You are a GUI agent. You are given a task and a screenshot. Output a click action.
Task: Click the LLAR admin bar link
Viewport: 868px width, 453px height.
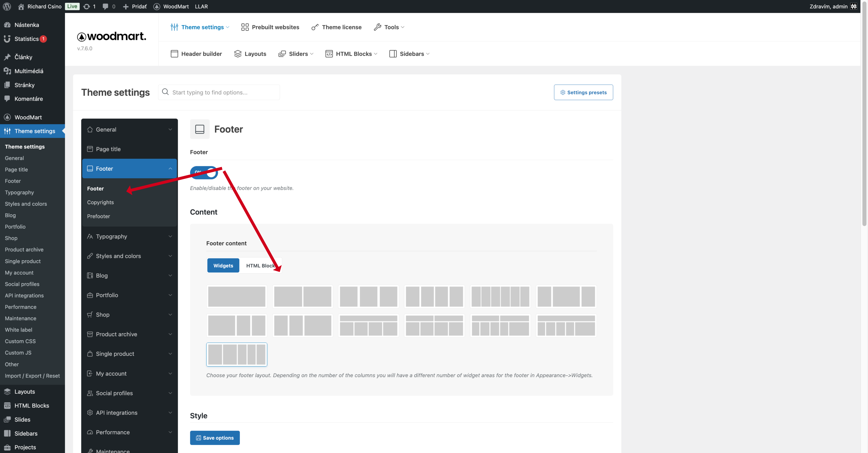point(201,6)
